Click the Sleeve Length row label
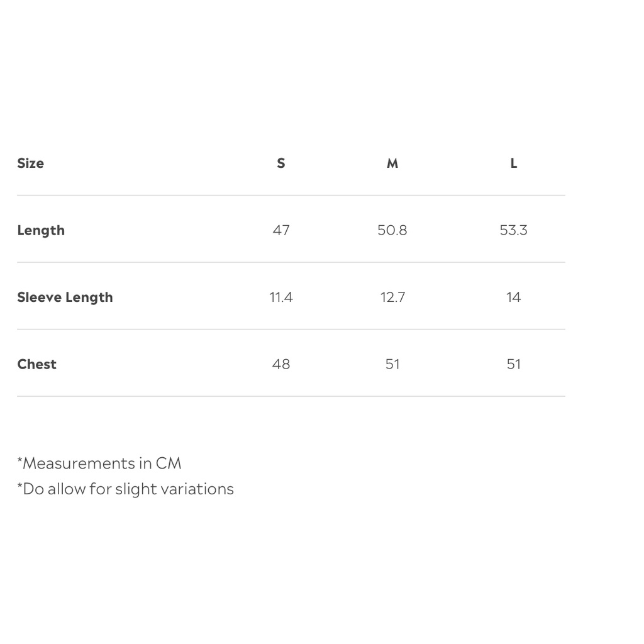Viewport: 644px width, 644px height. click(x=65, y=297)
